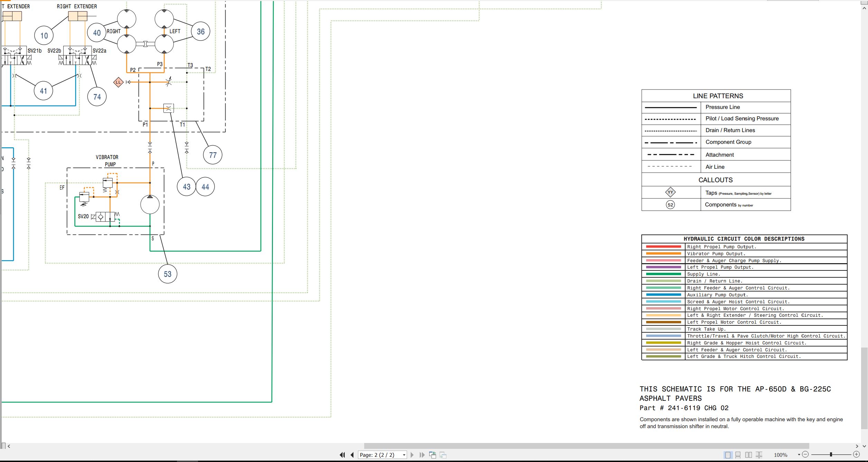Go to the previous page
Image resolution: width=868 pixels, height=462 pixels.
(352, 455)
